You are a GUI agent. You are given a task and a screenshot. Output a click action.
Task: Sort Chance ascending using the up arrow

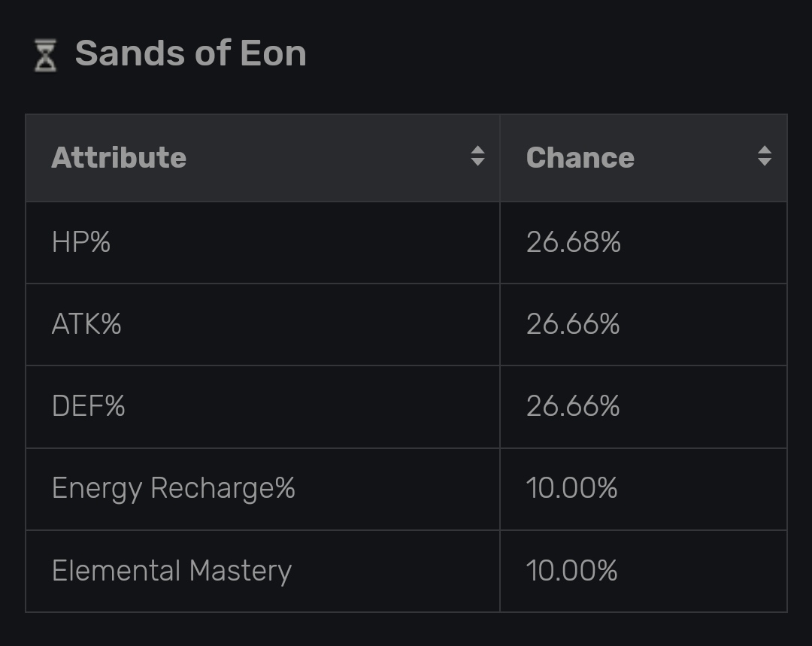pos(765,150)
